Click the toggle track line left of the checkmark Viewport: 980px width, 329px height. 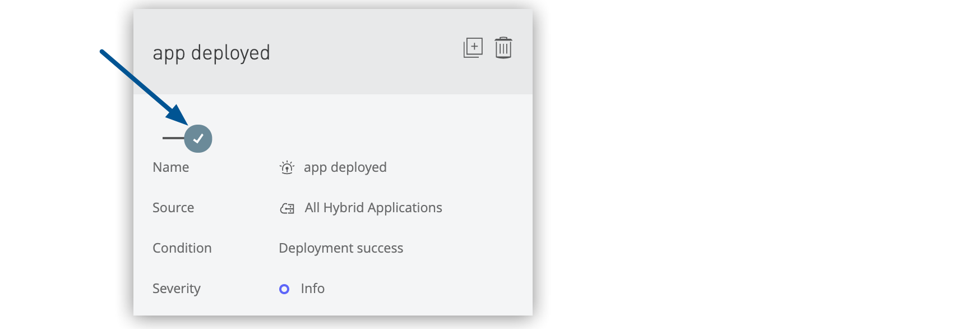173,138
